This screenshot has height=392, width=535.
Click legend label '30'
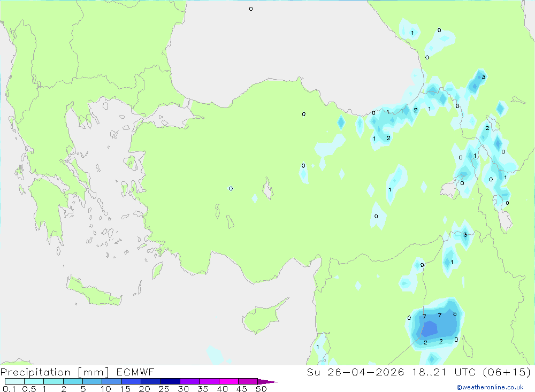tap(183, 389)
